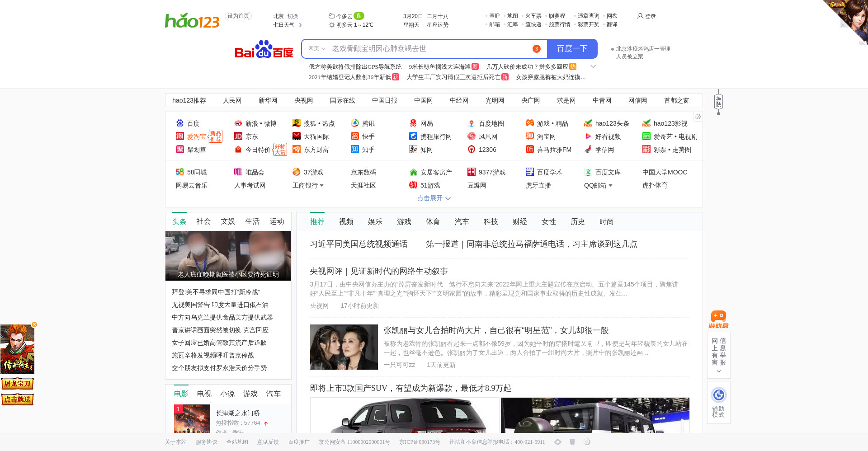
Task: Open 长津湖之水门桥 movie entry
Action: (238, 413)
